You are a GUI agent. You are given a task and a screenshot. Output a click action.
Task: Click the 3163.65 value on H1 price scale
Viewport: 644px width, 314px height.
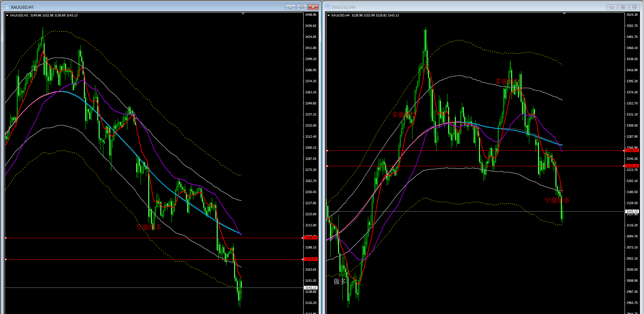tap(311, 270)
